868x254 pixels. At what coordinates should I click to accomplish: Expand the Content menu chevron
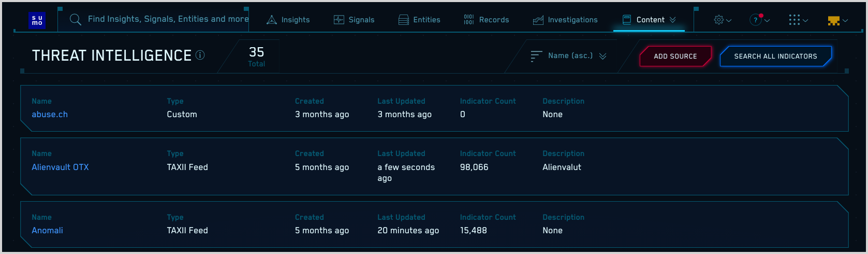[673, 20]
